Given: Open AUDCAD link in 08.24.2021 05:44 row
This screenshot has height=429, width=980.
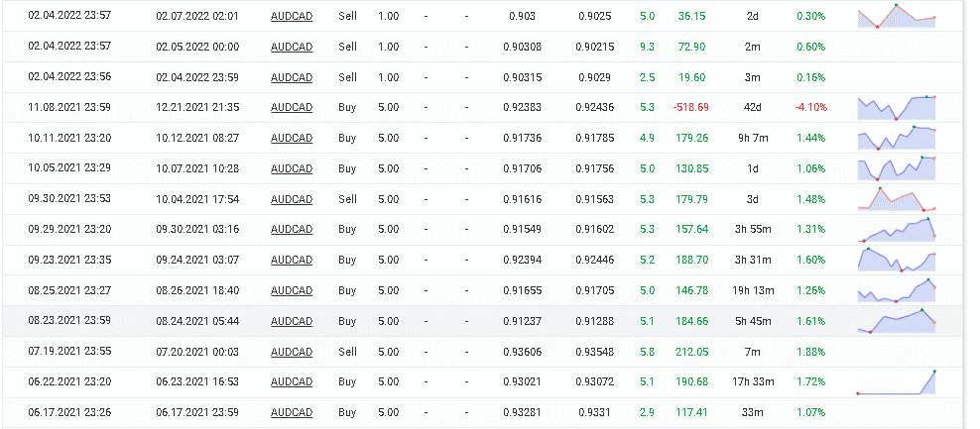Looking at the screenshot, I should 292,321.
